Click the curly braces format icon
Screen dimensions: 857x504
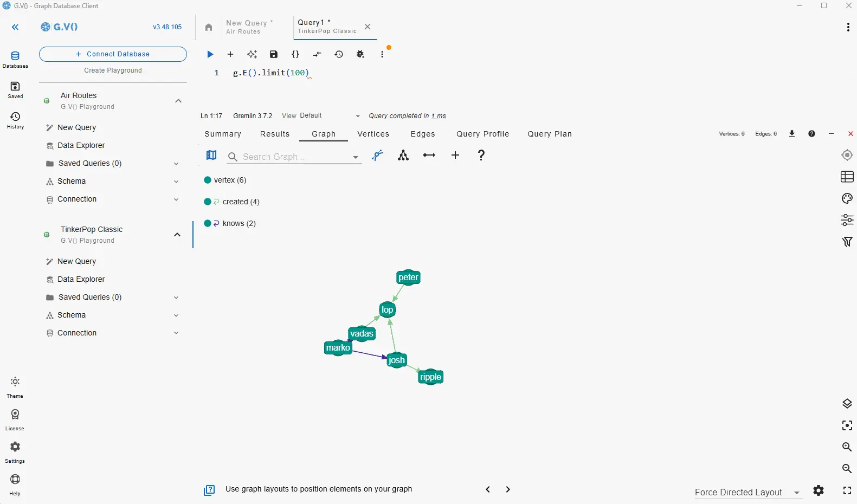click(x=295, y=54)
